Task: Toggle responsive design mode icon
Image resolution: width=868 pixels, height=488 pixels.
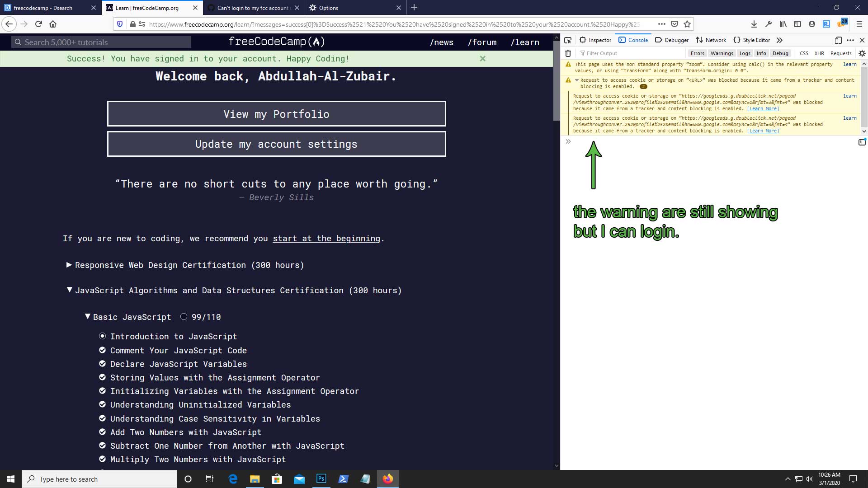Action: (838, 40)
